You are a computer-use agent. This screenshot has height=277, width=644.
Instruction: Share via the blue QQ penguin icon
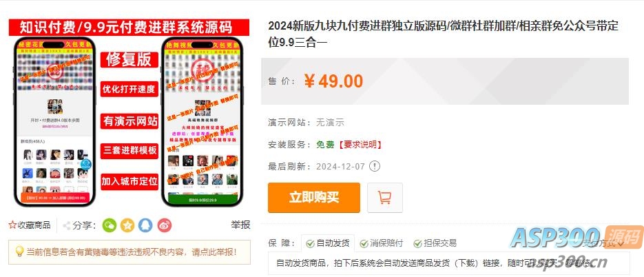click(x=146, y=225)
